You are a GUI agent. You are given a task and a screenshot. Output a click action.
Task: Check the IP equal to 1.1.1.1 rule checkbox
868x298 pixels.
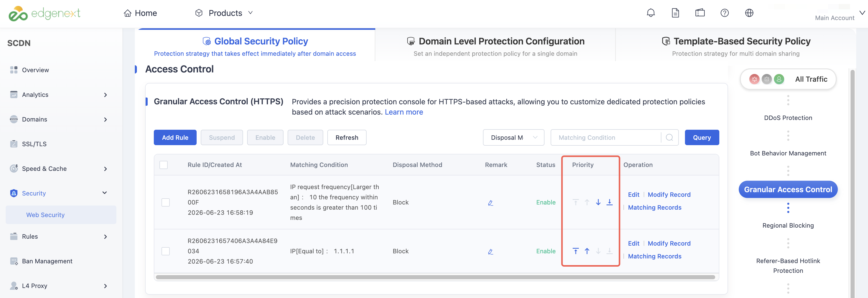tap(165, 251)
